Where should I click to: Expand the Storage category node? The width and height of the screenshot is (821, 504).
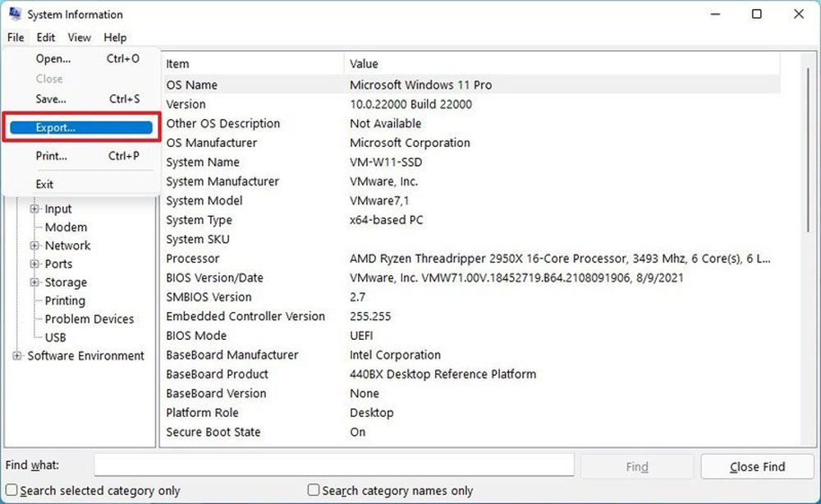[x=34, y=282]
